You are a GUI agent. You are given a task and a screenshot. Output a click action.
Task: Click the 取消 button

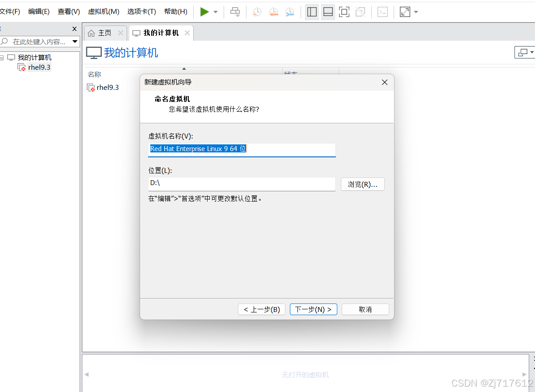click(x=365, y=309)
